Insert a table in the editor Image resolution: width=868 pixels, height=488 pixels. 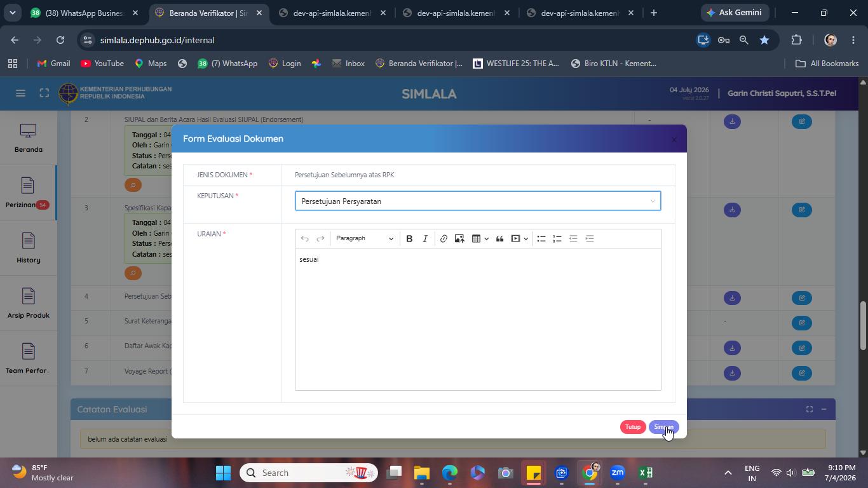click(476, 239)
